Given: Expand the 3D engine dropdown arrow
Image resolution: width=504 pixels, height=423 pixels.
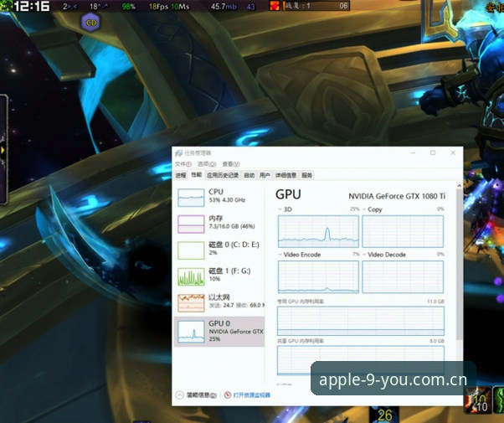Looking at the screenshot, I should pos(280,209).
